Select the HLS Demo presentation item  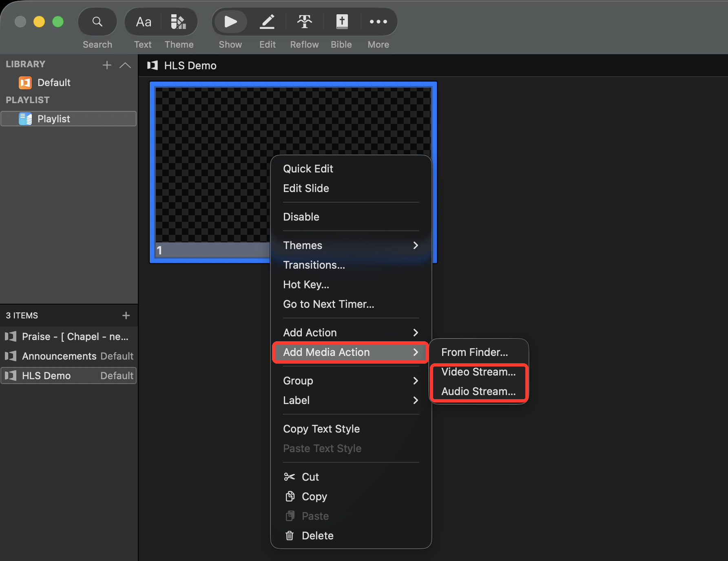coord(69,376)
